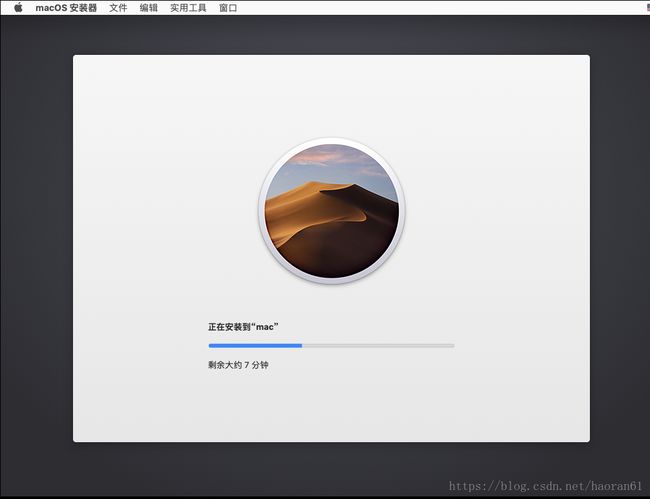The image size is (650, 499).
Task: Open the 编辑 menu
Action: [x=148, y=8]
